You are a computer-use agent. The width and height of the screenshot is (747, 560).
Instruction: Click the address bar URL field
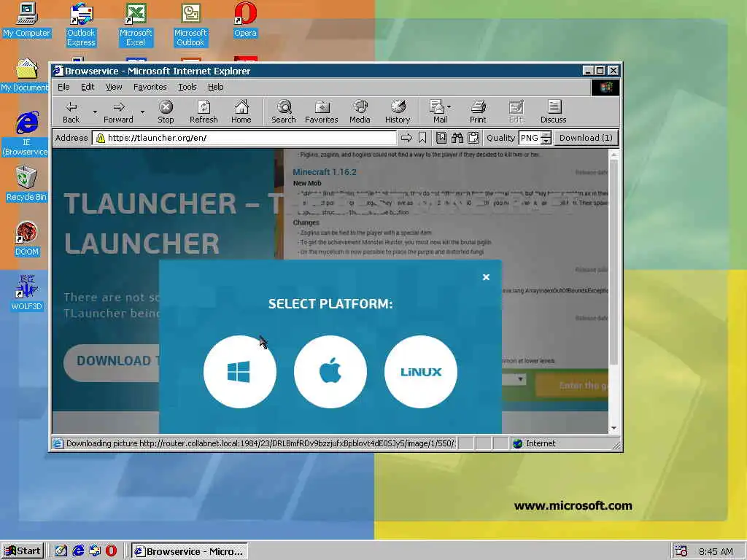tap(244, 138)
